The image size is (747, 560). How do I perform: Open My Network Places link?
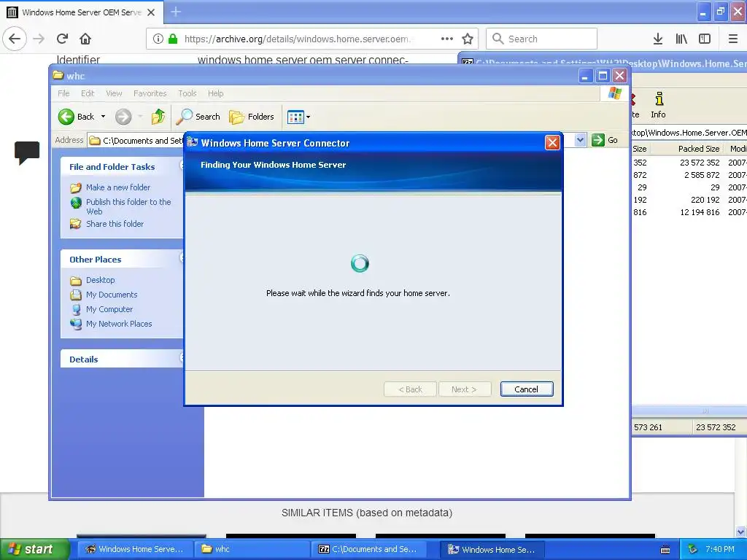click(x=119, y=324)
